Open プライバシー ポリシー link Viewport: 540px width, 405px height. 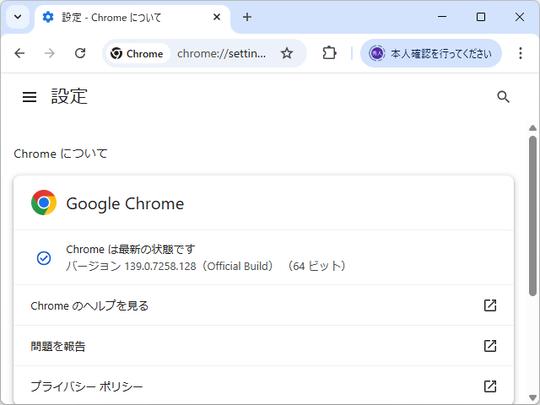click(264, 386)
